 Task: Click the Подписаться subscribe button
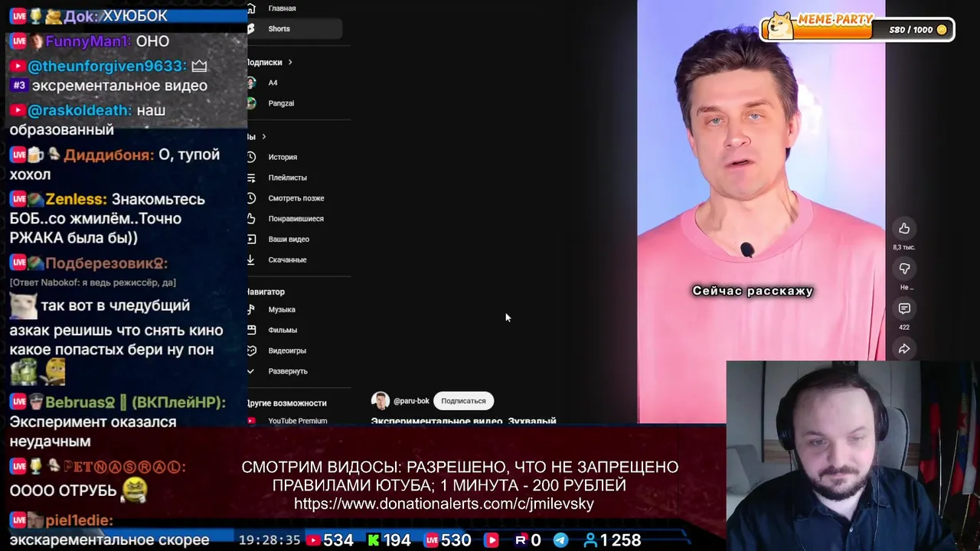(x=463, y=401)
